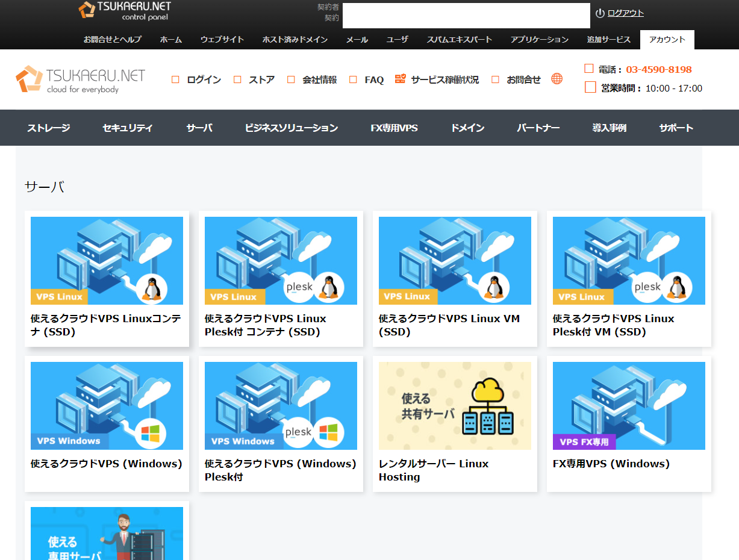Click the globe language icon
Viewport: 739px width, 560px height.
click(x=557, y=79)
